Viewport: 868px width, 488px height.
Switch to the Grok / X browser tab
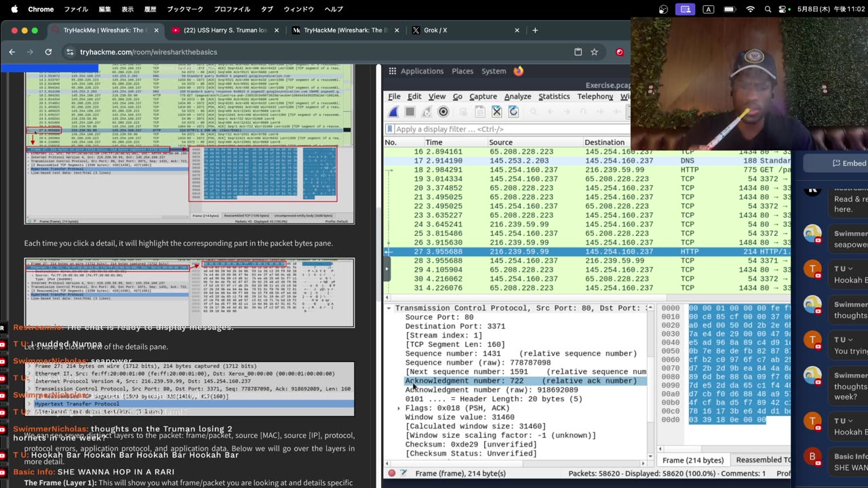[x=435, y=30]
